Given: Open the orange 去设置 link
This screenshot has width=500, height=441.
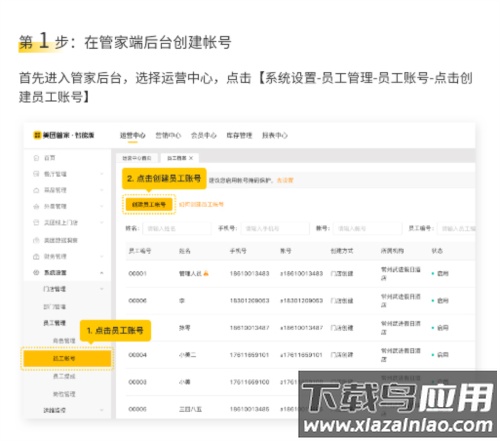Looking at the screenshot, I should (x=285, y=180).
